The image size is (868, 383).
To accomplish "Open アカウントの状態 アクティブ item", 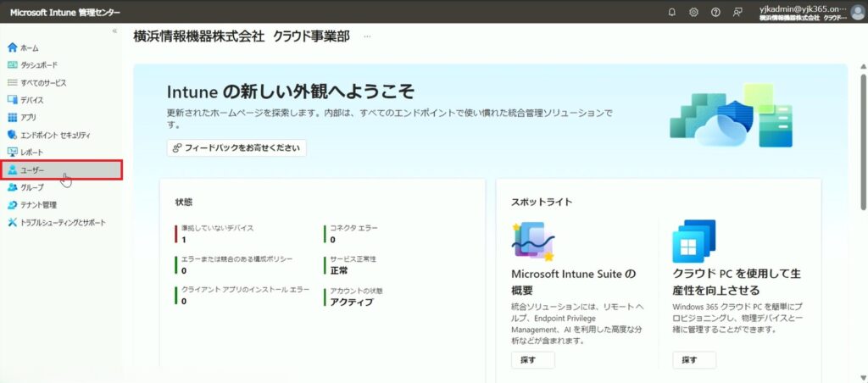I will (x=353, y=297).
